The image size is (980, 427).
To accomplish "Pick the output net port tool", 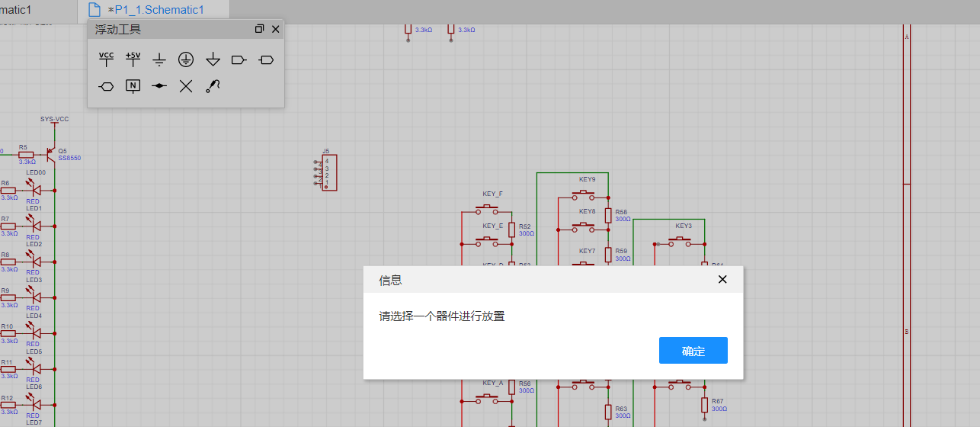I will coord(266,59).
